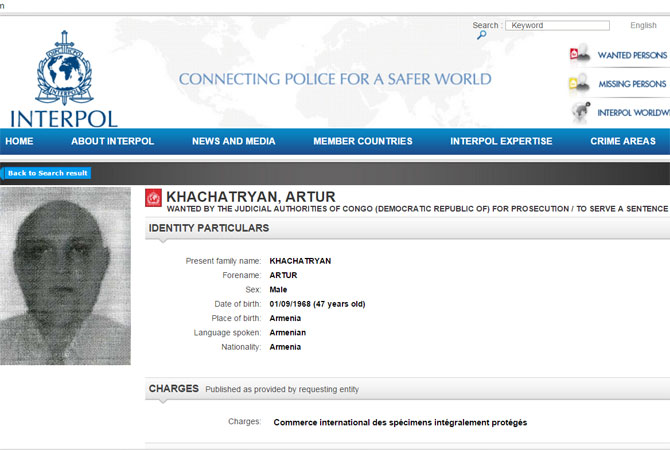Click the sex value Male

[278, 289]
